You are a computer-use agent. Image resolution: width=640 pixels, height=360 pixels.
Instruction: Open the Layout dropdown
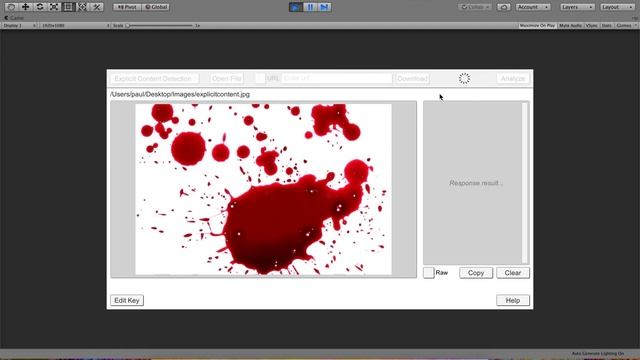(x=617, y=7)
